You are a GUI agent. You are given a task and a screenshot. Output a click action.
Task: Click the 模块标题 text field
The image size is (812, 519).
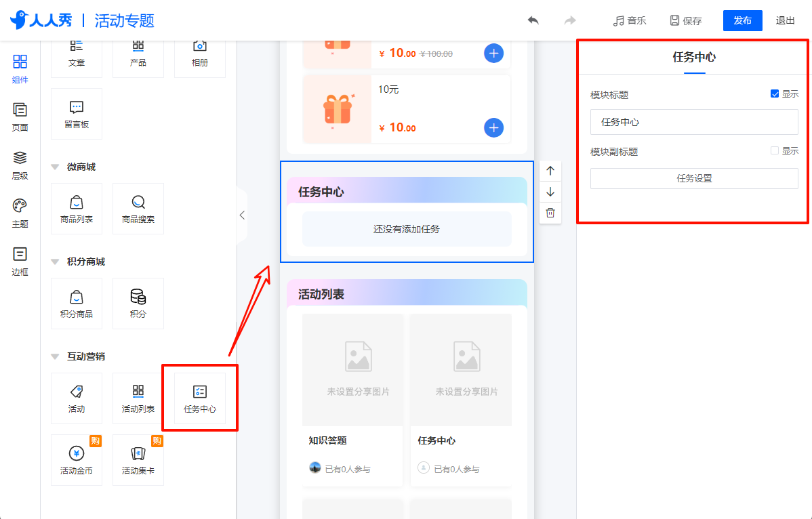tap(694, 122)
